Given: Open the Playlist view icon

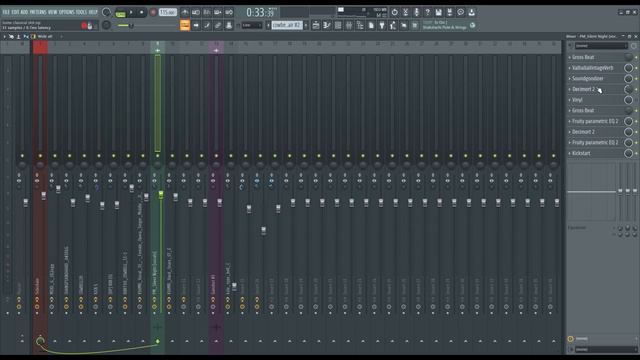Looking at the screenshot, I should (316, 26).
